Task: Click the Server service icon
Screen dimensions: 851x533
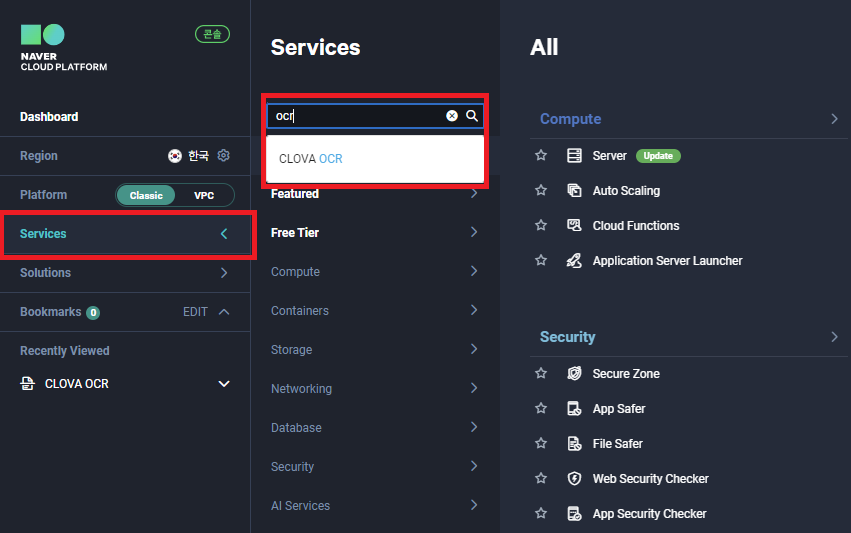Action: (x=574, y=156)
